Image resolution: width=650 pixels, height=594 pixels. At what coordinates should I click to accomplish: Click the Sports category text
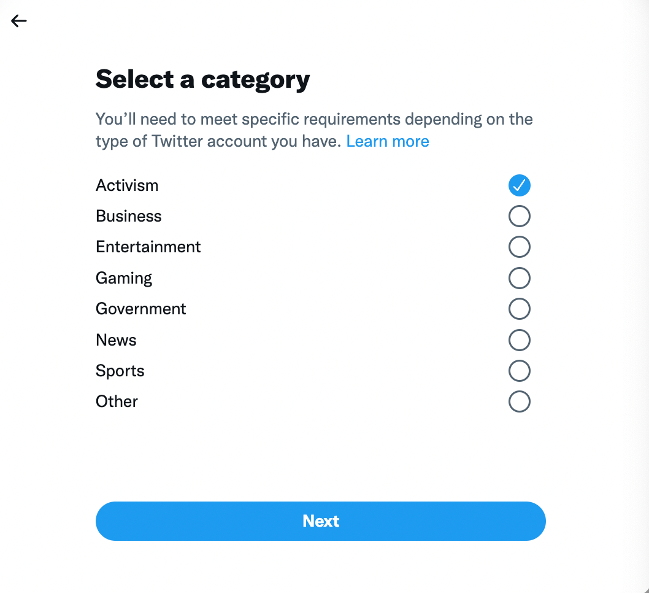click(x=120, y=371)
